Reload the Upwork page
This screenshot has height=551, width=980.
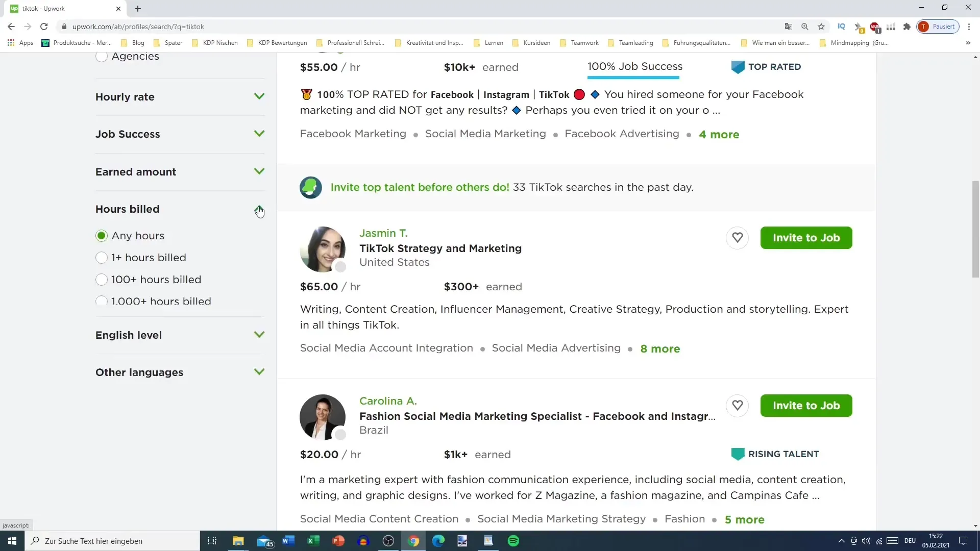[x=44, y=27]
